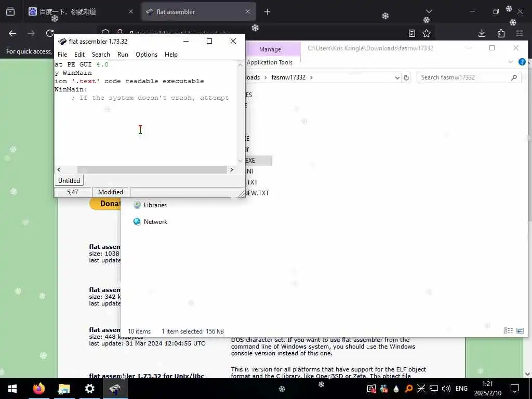Bookmark this page with the star icon
Image resolution: width=532 pixels, height=399 pixels.
427,33
